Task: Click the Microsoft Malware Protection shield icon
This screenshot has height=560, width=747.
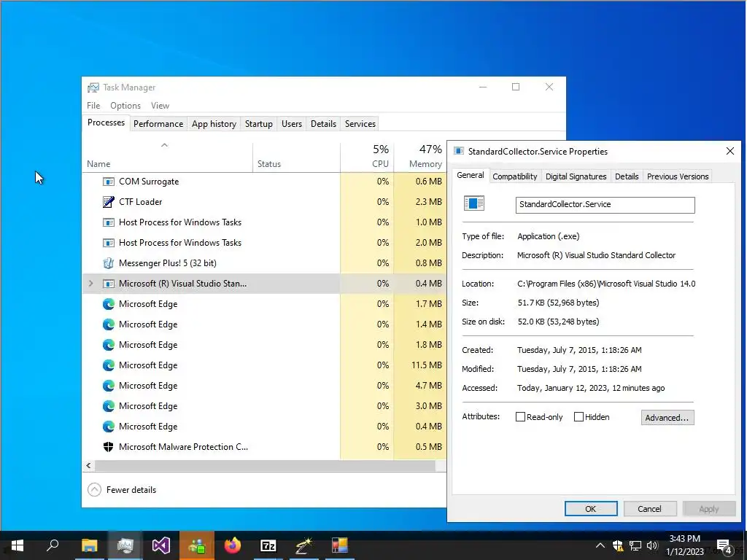Action: click(x=109, y=447)
